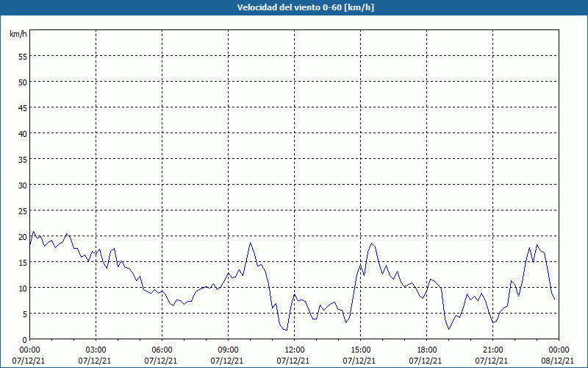This screenshot has width=588, height=368.
Task: Click the 20 y-axis tick label
Action: click(22, 236)
